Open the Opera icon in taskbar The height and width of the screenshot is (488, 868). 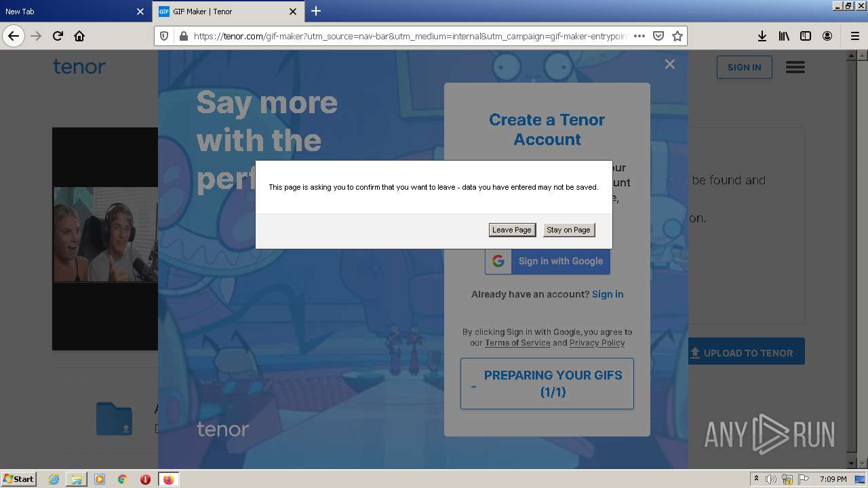145,479
